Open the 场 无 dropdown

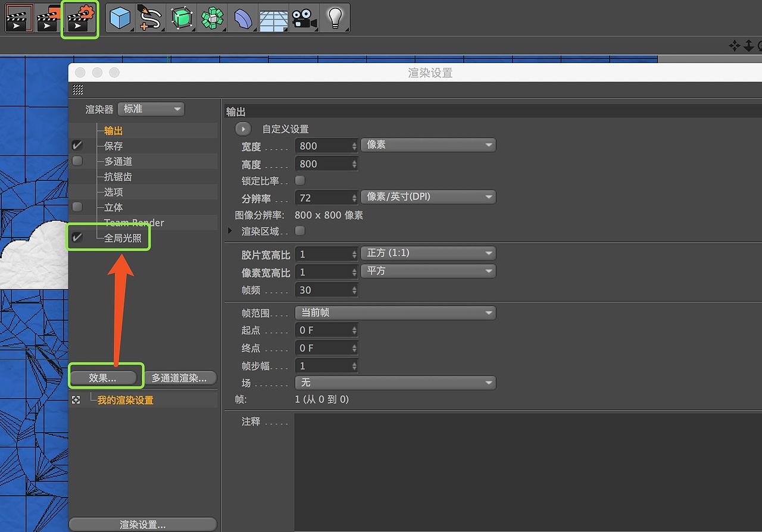pyautogui.click(x=395, y=383)
